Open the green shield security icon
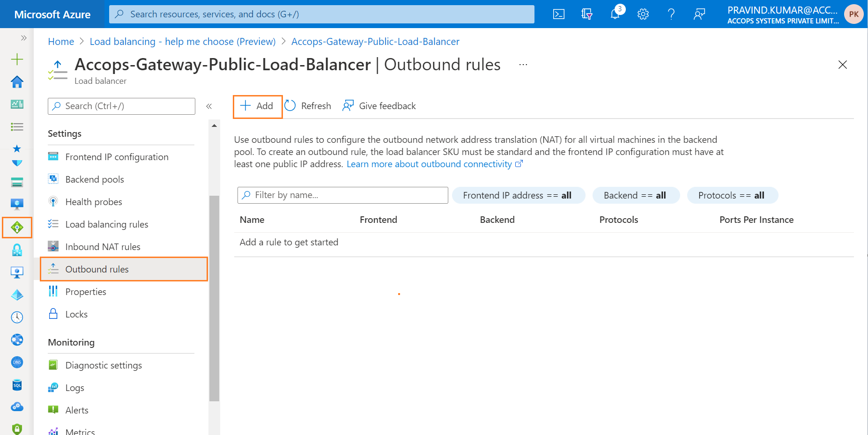This screenshot has width=868, height=435. tap(17, 429)
